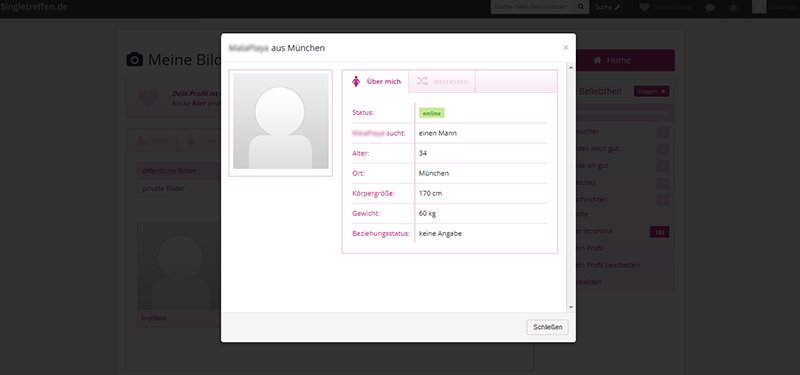Click the Über mich person icon

(x=357, y=81)
